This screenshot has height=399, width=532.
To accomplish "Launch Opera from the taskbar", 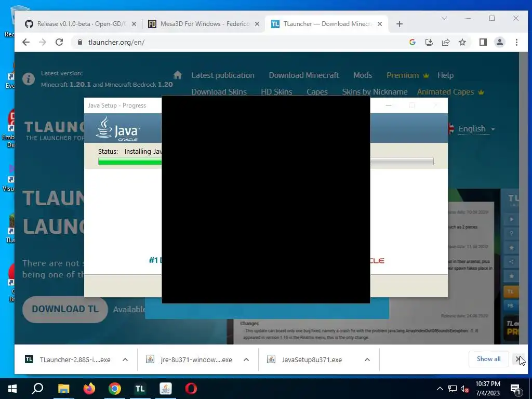I will (x=191, y=389).
